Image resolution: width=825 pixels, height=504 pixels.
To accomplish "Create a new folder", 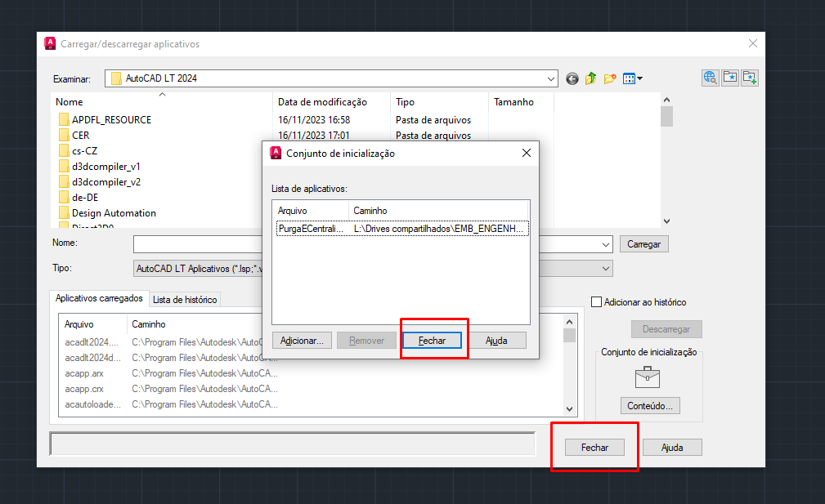I will pyautogui.click(x=609, y=78).
